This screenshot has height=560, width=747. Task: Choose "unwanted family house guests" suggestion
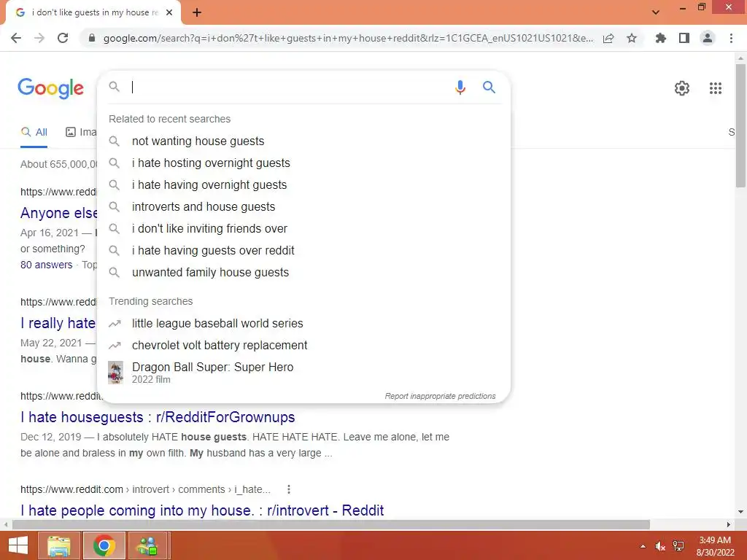click(x=303, y=273)
